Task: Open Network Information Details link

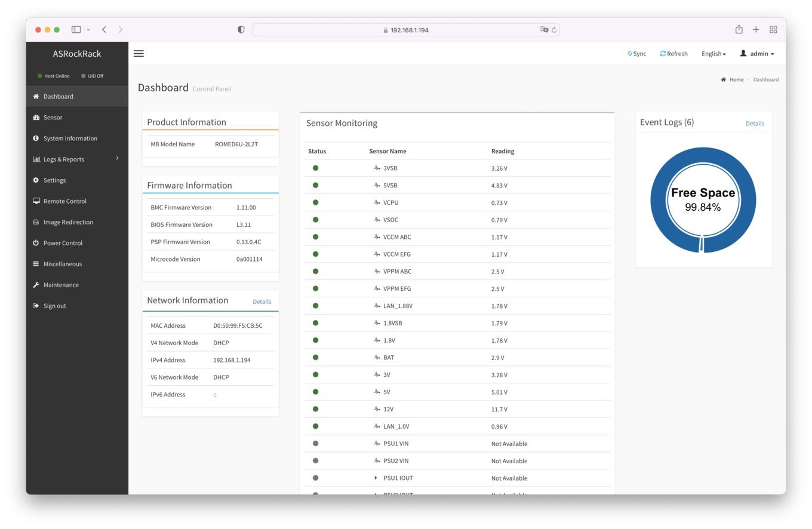Action: click(x=262, y=302)
